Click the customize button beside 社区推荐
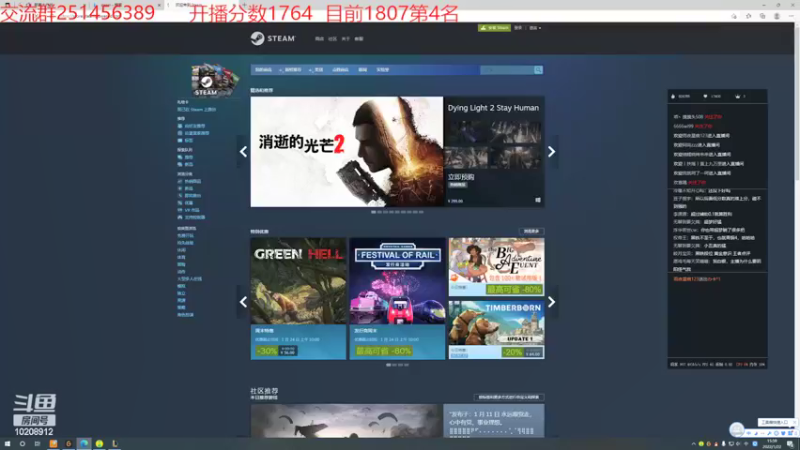 (x=509, y=397)
